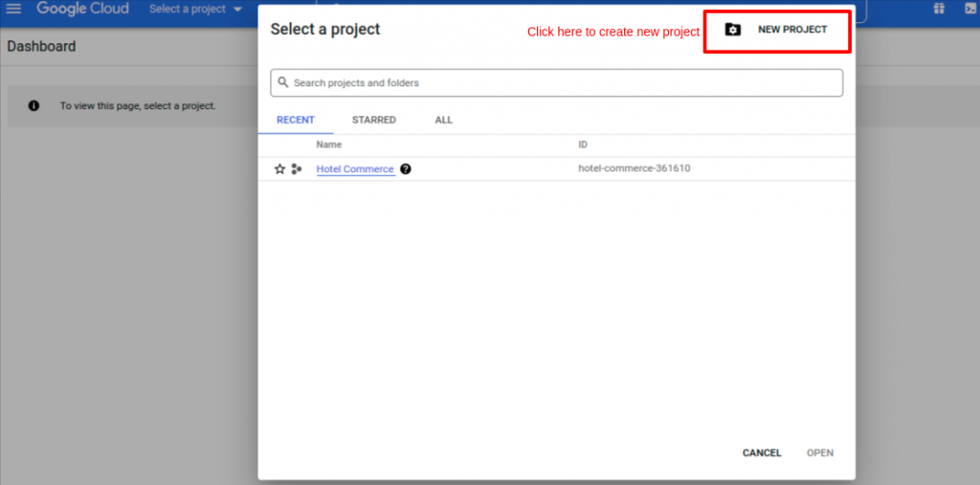Image resolution: width=980 pixels, height=485 pixels.
Task: Focus the Search projects and folders field
Action: pos(556,82)
